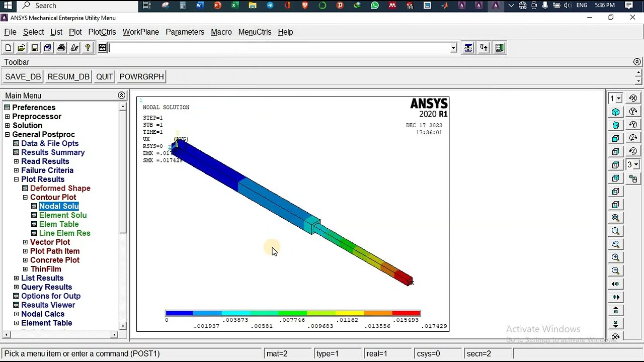
Task: Collapse the General Postproc node
Action: [x=7, y=135]
